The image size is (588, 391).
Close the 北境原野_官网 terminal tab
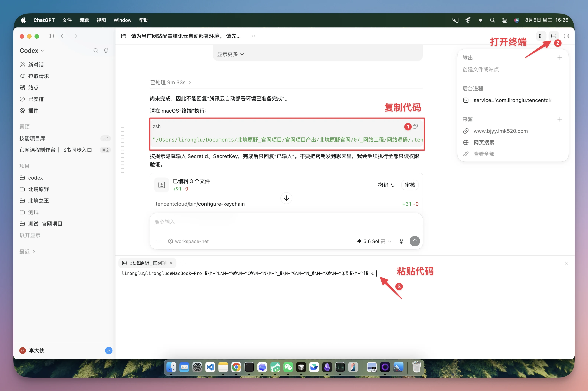[171, 263]
